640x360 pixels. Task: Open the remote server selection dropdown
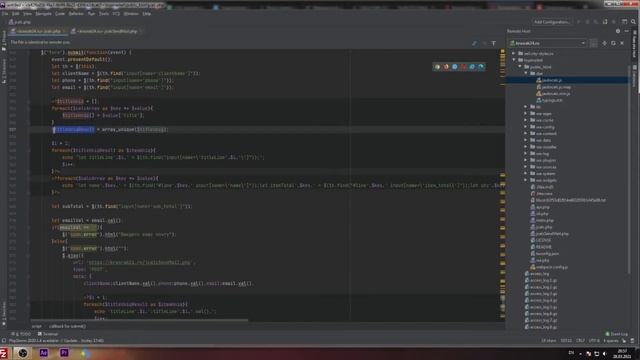click(x=547, y=43)
